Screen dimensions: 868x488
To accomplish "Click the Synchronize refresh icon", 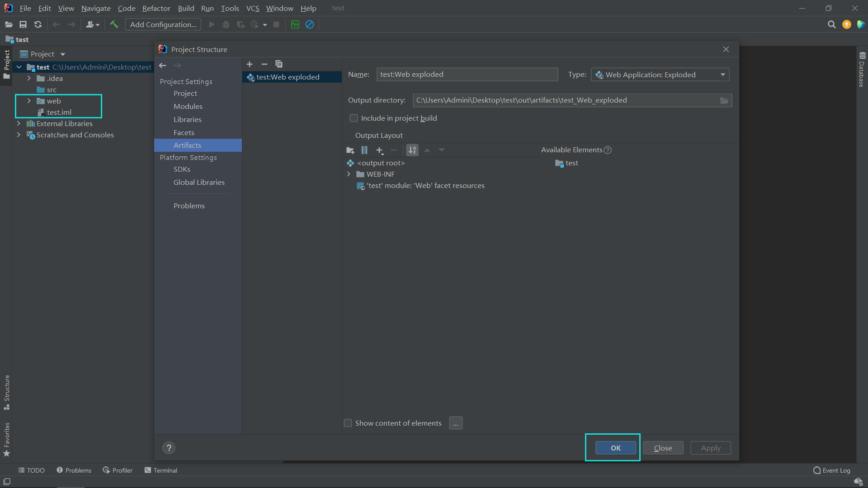I will [x=38, y=24].
